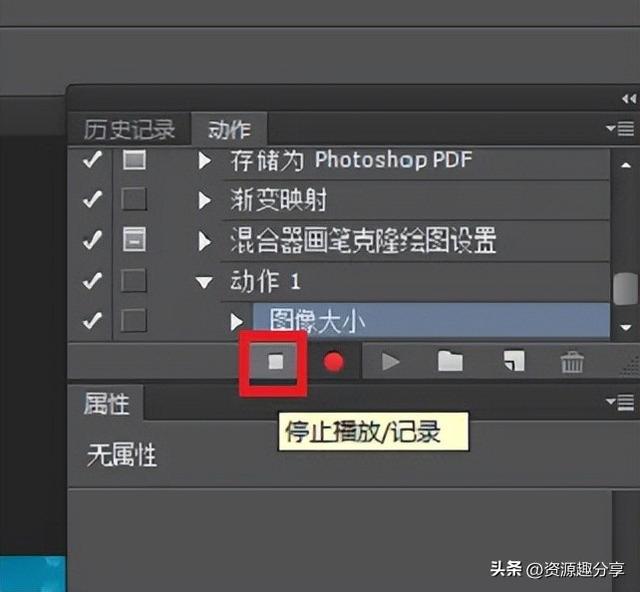Expand the 图像大小 step details

point(236,322)
